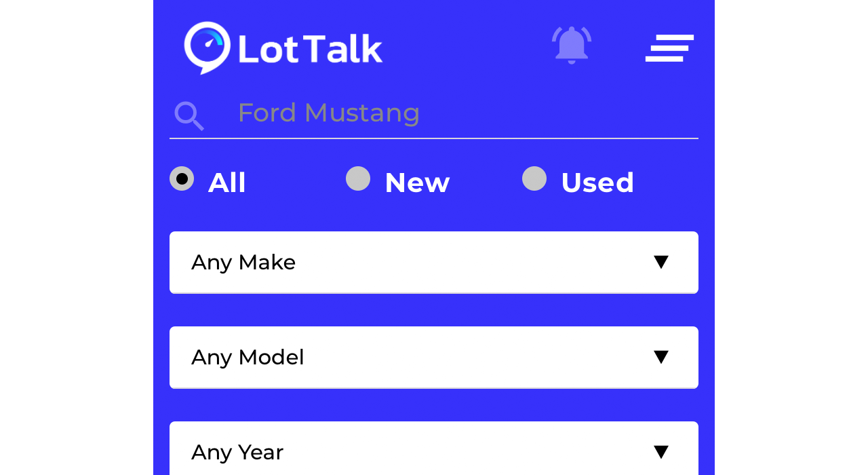Click the Any Make dropdown arrow
Image resolution: width=868 pixels, height=475 pixels.
click(661, 262)
